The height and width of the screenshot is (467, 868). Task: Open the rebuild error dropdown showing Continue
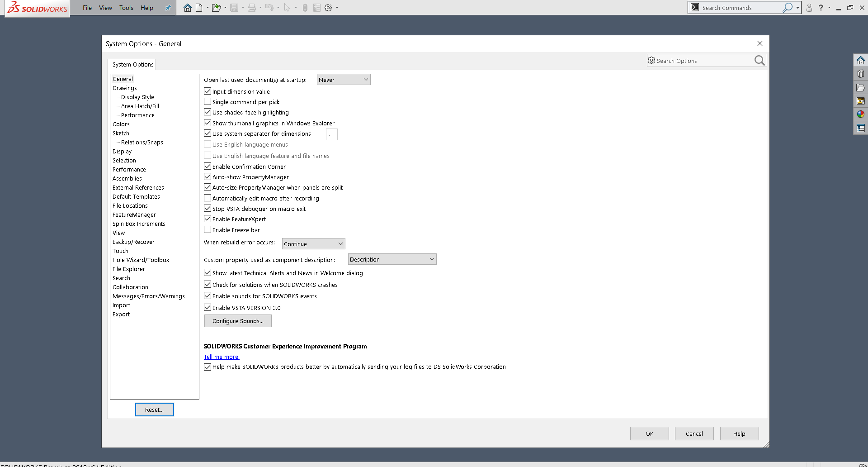pos(314,244)
